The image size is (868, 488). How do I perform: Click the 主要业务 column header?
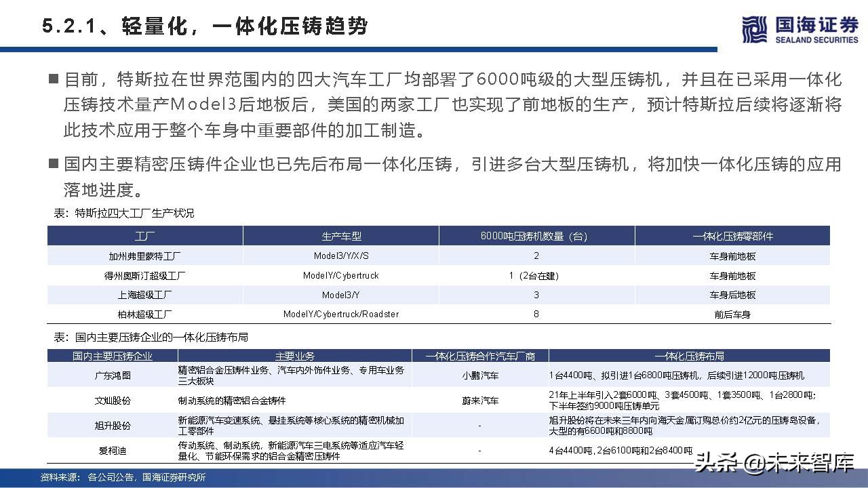[295, 356]
